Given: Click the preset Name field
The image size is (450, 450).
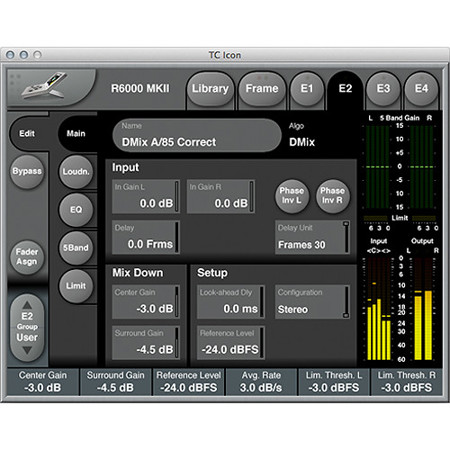Looking at the screenshot, I should 197,136.
